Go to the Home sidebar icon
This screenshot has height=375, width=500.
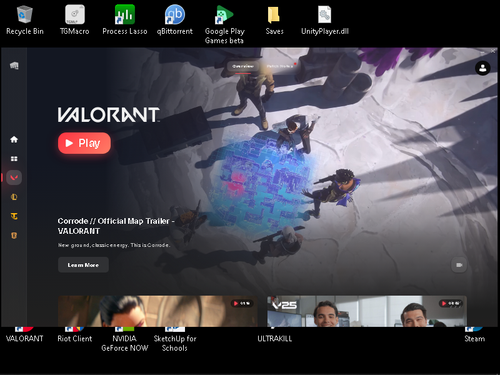(x=14, y=139)
